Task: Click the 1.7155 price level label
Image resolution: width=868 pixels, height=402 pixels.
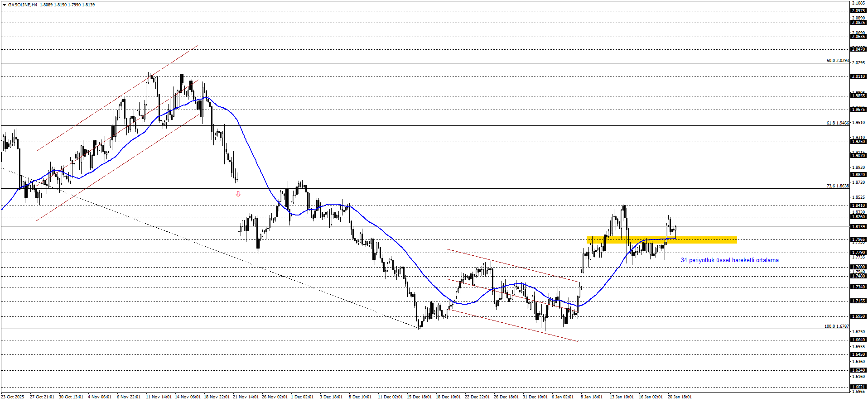Action: click(x=858, y=301)
